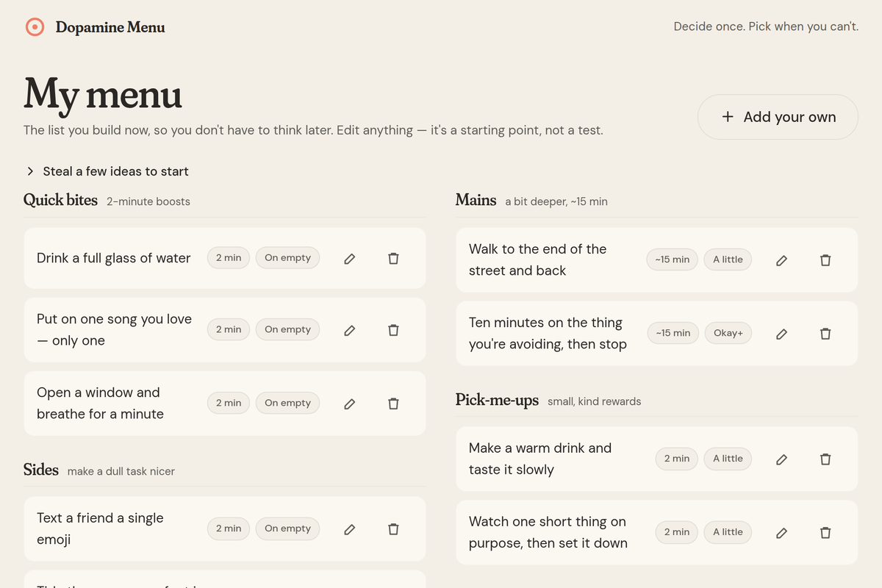Edit 'Text a friend a single emoji' item
The height and width of the screenshot is (588, 882).
click(x=350, y=528)
